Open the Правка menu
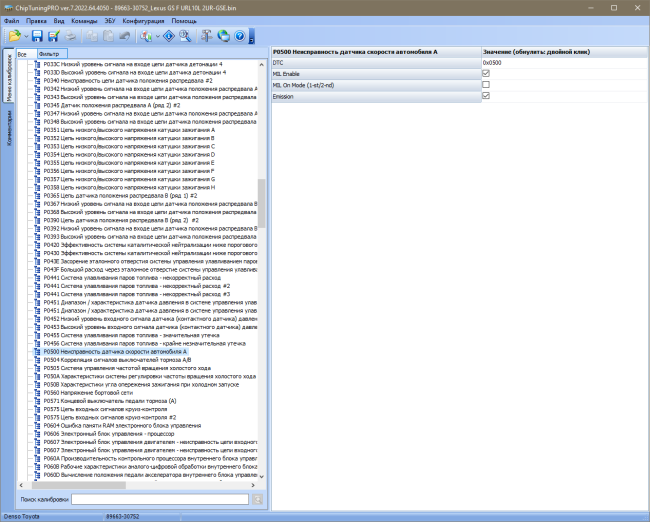This screenshot has width=650, height=522. pos(36,21)
